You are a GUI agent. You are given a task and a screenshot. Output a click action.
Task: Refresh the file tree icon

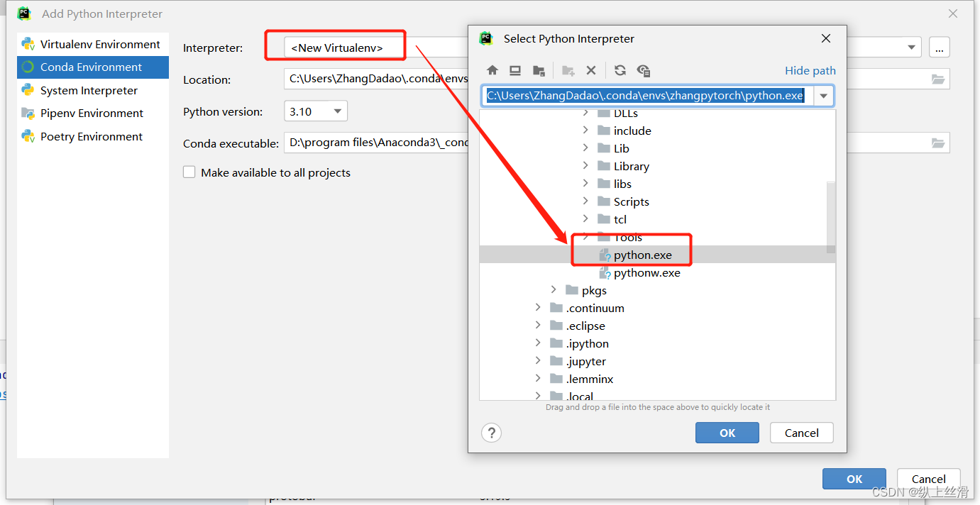(620, 70)
